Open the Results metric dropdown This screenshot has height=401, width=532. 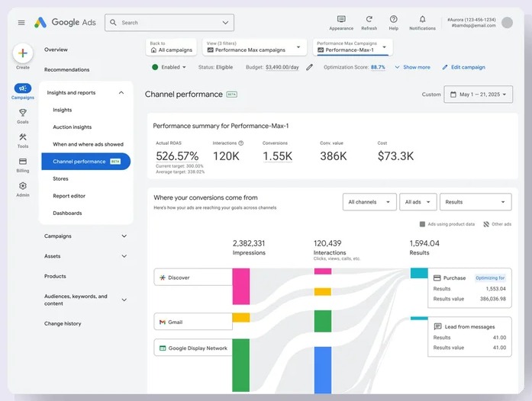(476, 202)
